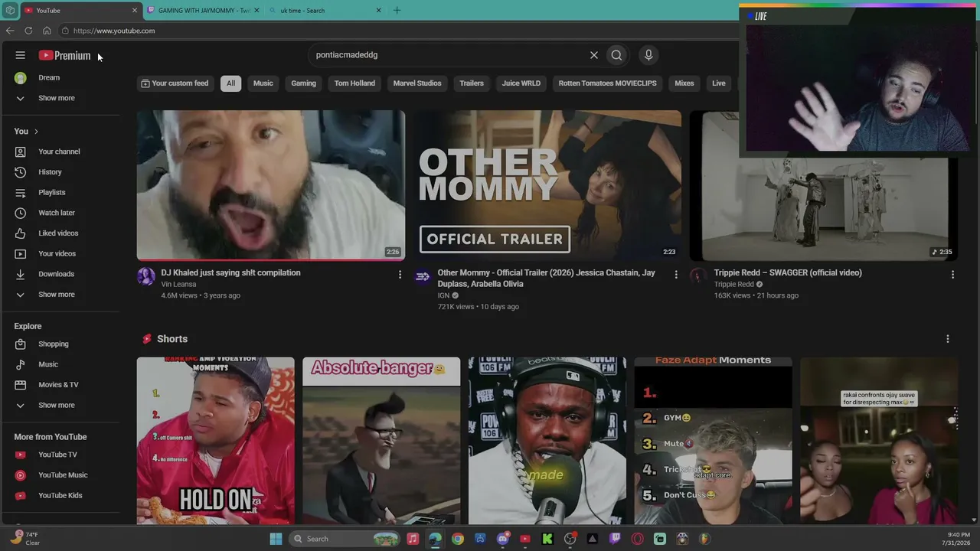980x551 pixels.
Task: Open options menu for Other Mommy trailer
Action: 676,275
